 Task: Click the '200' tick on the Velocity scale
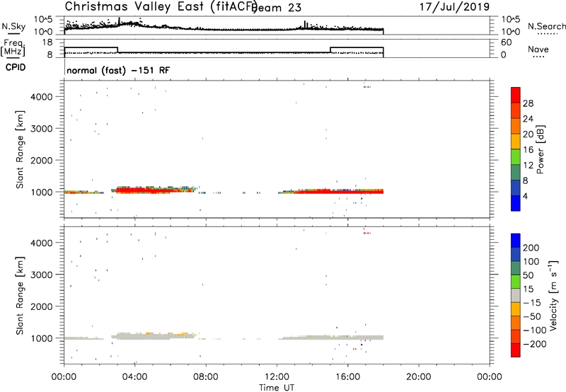[531, 248]
